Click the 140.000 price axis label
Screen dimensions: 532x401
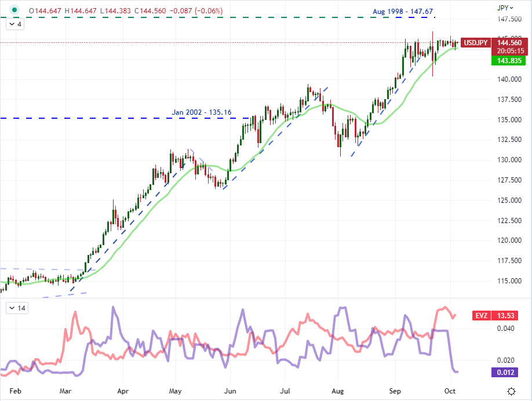(x=509, y=79)
